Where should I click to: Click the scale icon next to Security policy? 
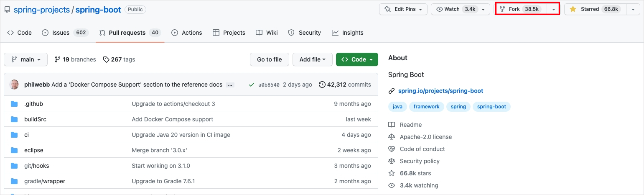392,161
